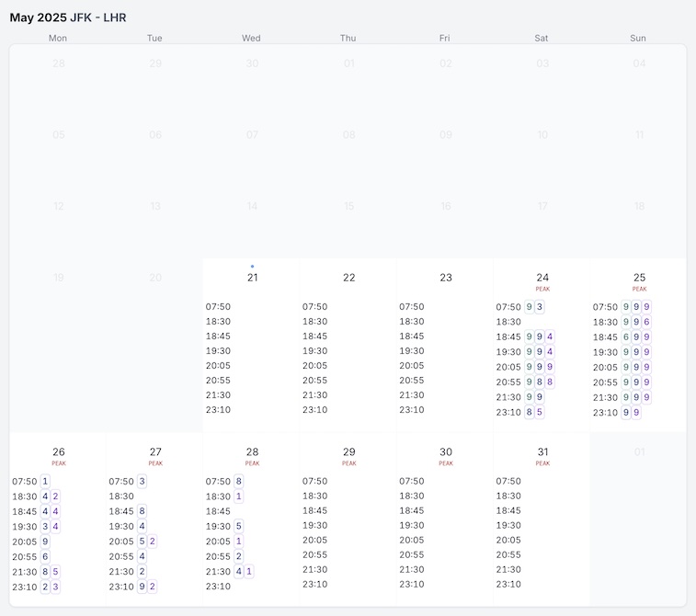Click the 3 badge at 19:30 May 26
The image size is (696, 616).
(x=45, y=526)
